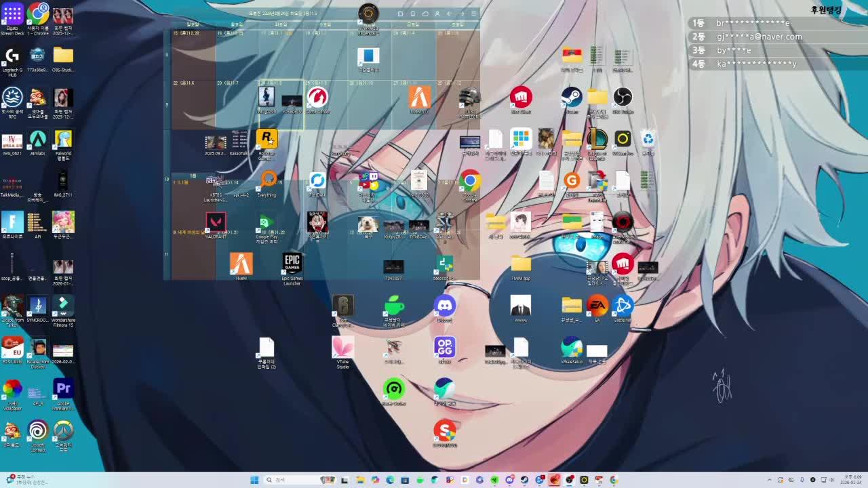Open the Lively Wallpaper desktop icon

click(12, 395)
